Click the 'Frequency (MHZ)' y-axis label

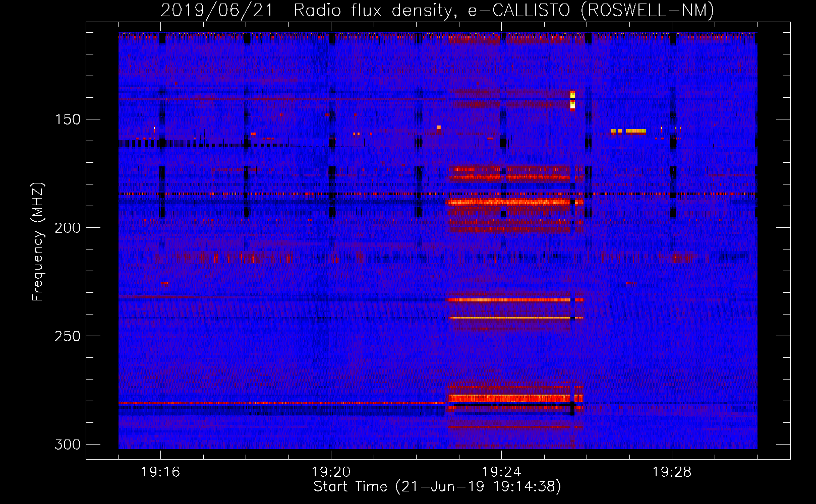tap(37, 242)
